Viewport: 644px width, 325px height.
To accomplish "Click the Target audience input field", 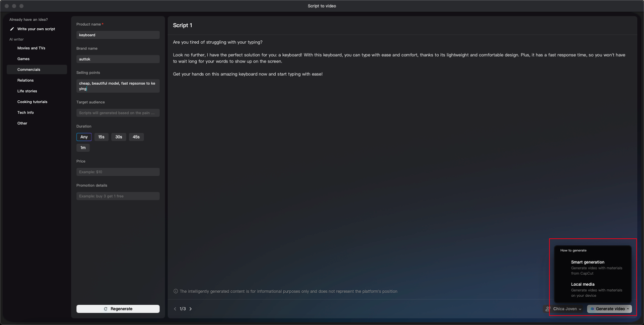I will (x=118, y=113).
